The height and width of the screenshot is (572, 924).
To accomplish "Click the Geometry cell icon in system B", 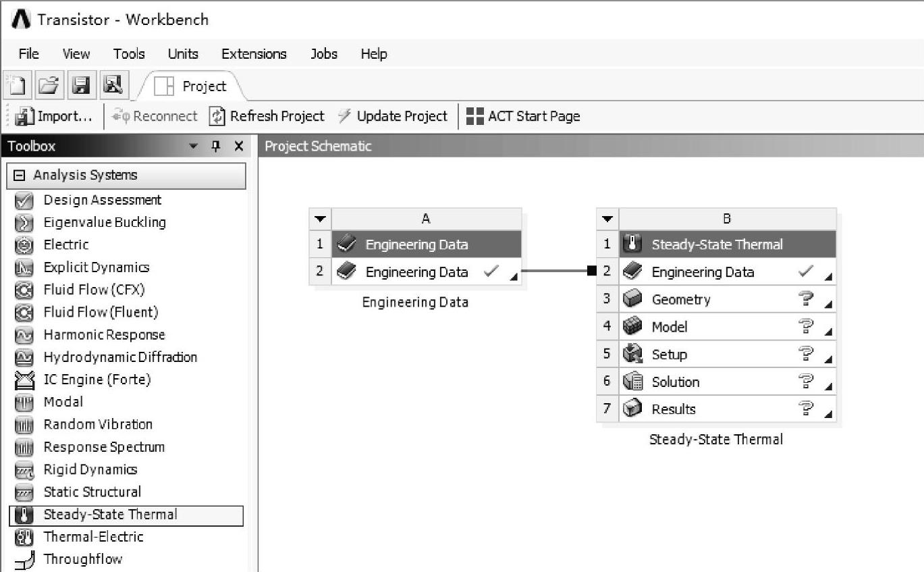I will click(632, 299).
